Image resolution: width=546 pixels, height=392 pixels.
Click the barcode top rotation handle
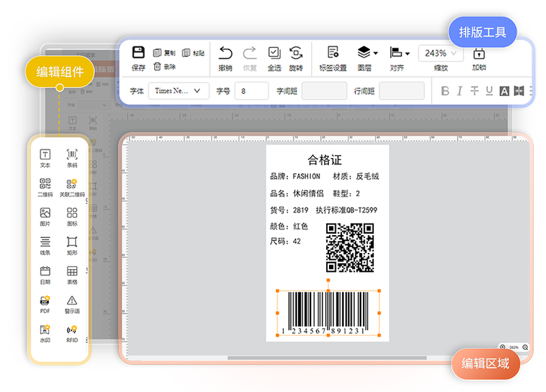[x=328, y=280]
